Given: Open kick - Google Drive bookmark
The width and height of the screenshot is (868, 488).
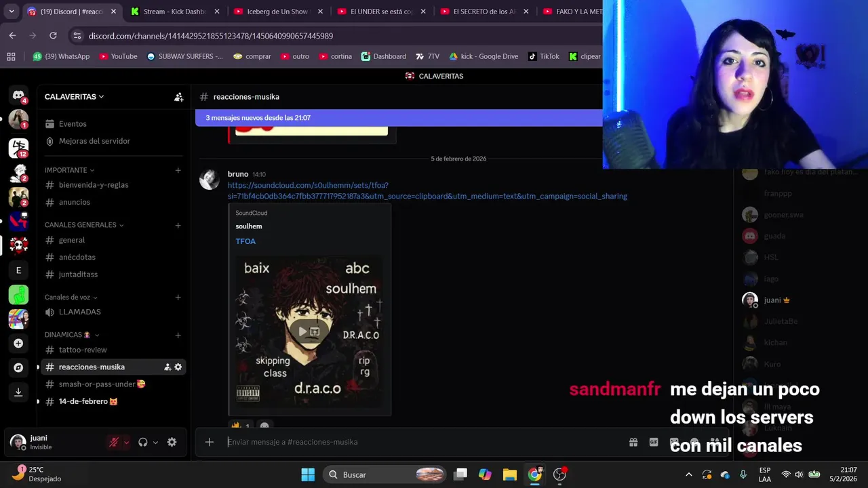Looking at the screenshot, I should point(483,56).
